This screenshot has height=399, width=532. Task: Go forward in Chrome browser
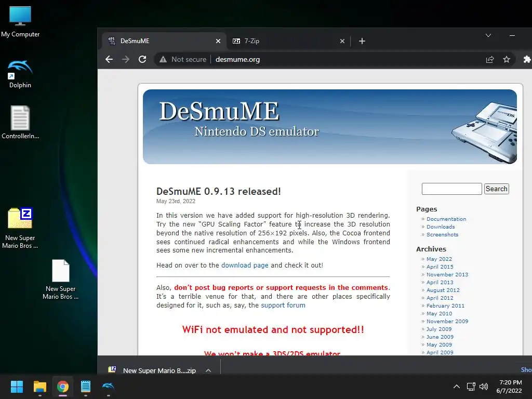[126, 59]
